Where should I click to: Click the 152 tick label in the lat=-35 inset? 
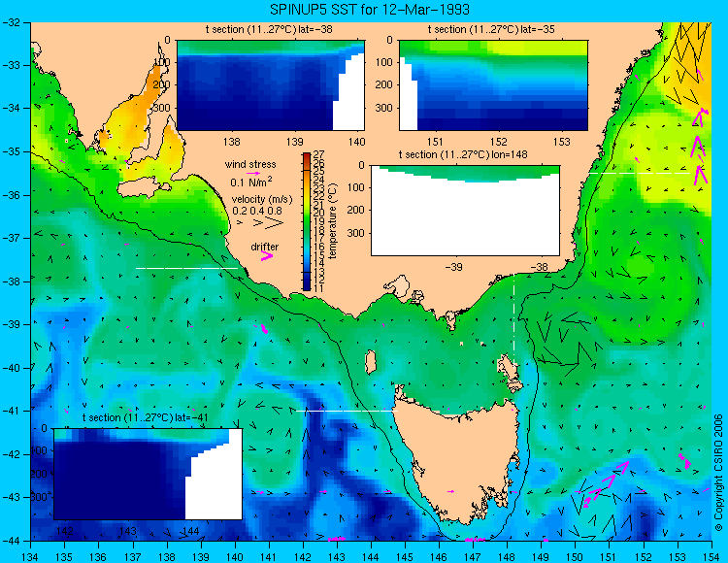(x=499, y=142)
